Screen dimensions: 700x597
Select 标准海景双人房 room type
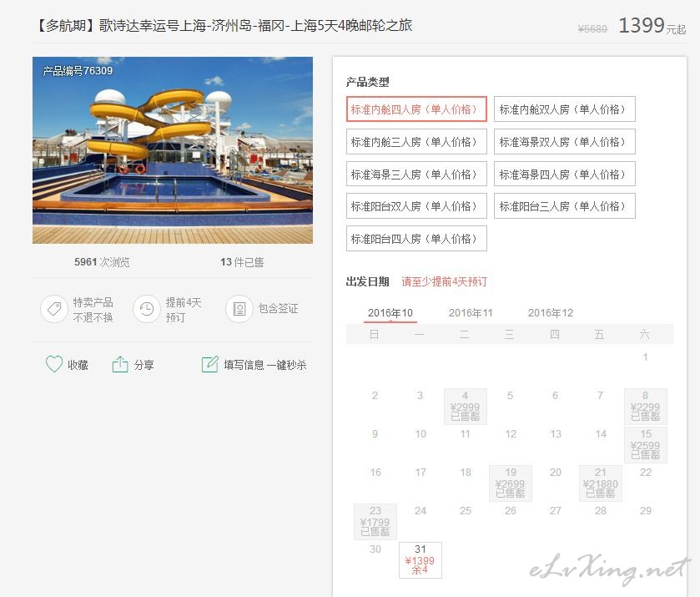pos(564,142)
